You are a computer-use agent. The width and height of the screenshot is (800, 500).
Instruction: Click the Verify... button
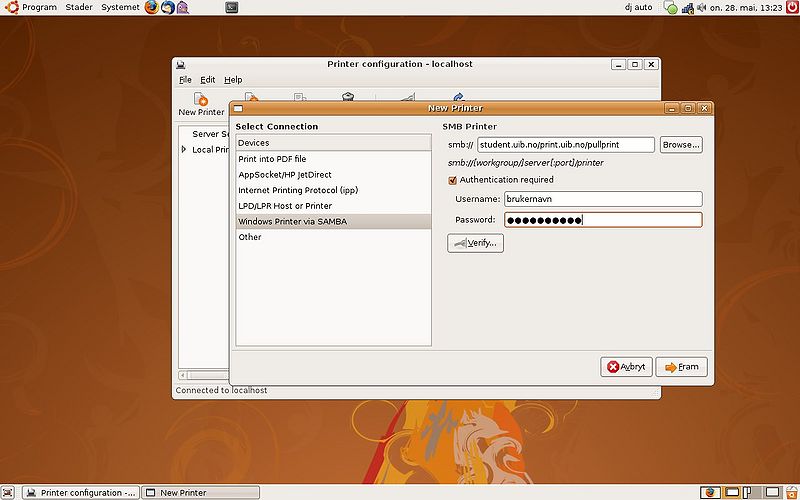coord(476,243)
